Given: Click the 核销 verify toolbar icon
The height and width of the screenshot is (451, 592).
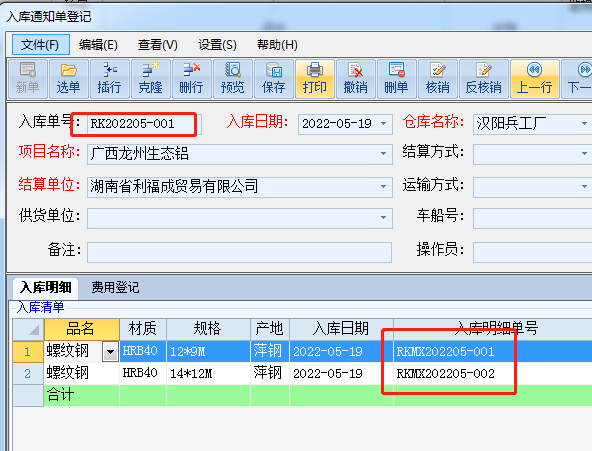Looking at the screenshot, I should 438,79.
